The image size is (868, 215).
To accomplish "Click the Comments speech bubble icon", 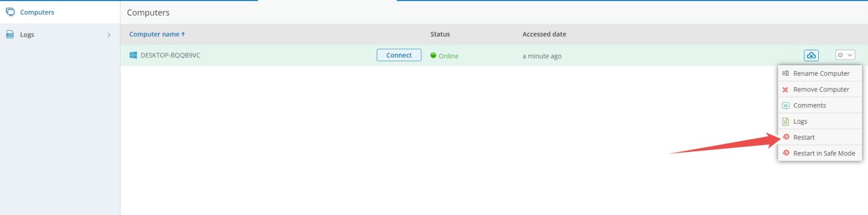I will pos(785,106).
